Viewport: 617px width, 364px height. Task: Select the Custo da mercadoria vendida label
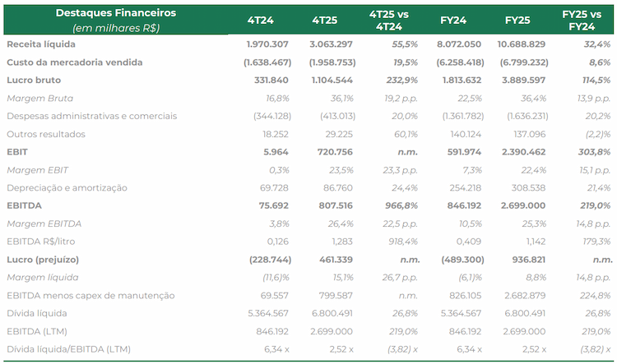pyautogui.click(x=74, y=62)
